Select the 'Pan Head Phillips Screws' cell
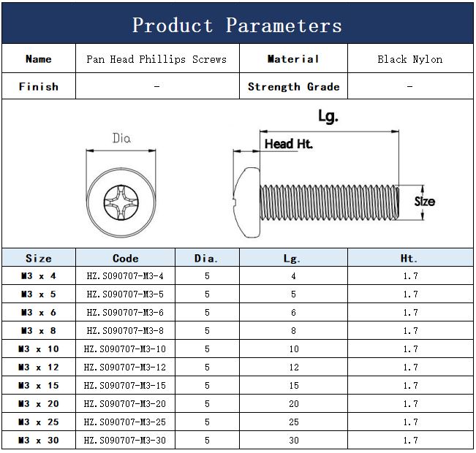The image size is (476, 453). pos(156,59)
